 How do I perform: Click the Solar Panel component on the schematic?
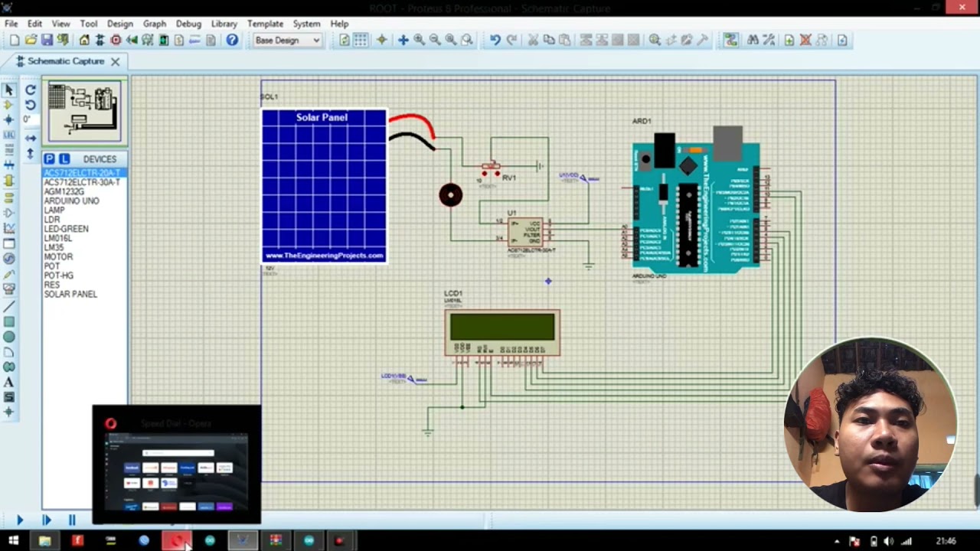[324, 186]
